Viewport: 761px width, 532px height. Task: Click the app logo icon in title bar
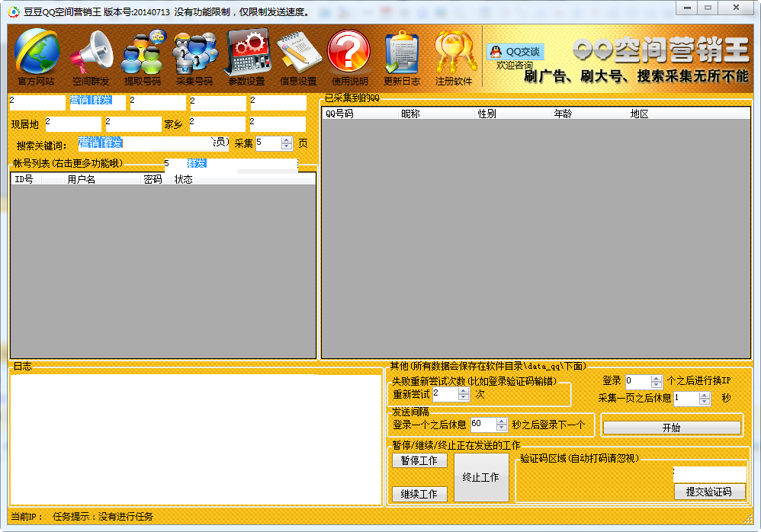coord(14,11)
